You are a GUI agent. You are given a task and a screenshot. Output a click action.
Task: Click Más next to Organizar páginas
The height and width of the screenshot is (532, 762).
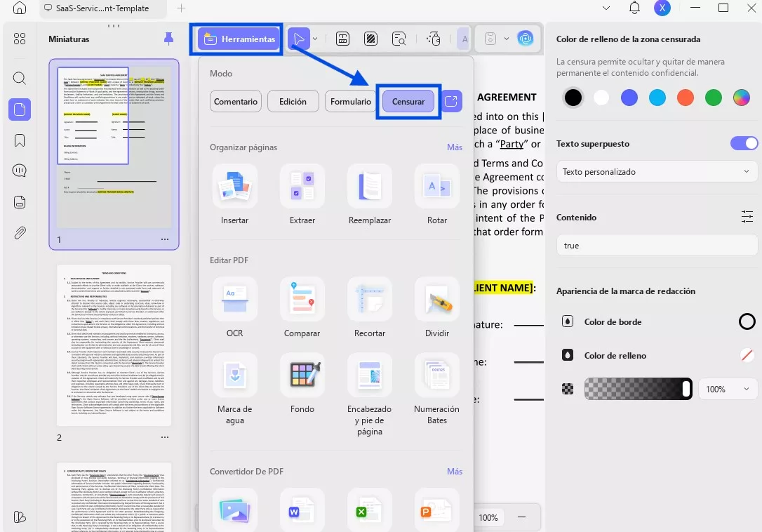tap(455, 147)
